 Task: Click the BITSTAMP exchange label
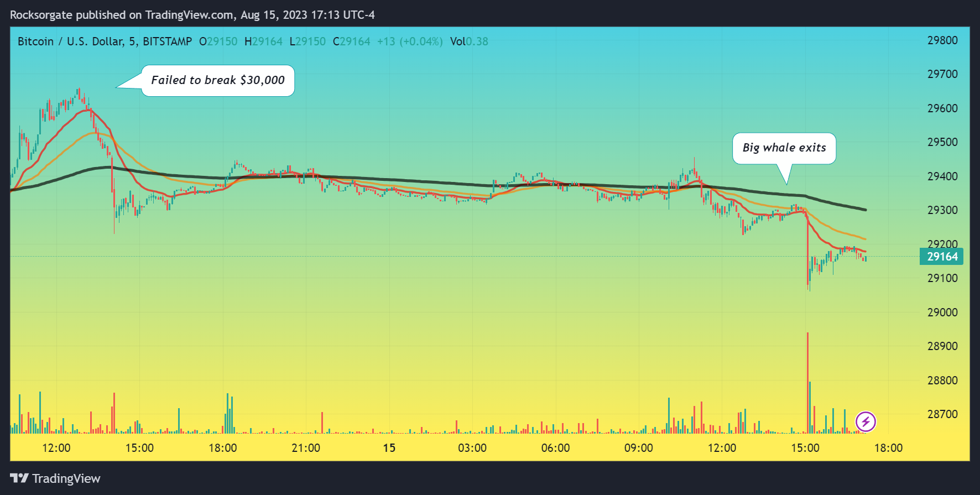point(167,41)
